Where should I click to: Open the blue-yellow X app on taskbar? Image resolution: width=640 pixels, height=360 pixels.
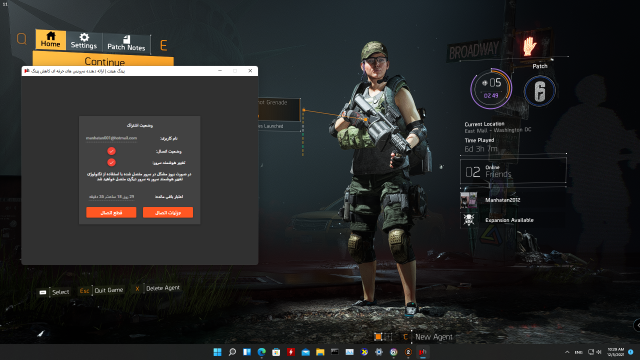click(x=364, y=352)
